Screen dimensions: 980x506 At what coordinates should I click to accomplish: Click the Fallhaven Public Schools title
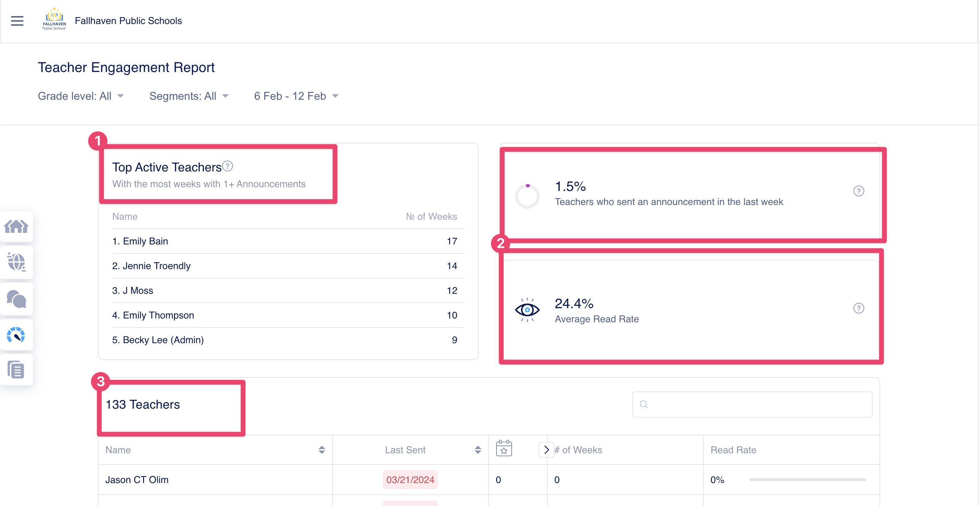point(128,21)
